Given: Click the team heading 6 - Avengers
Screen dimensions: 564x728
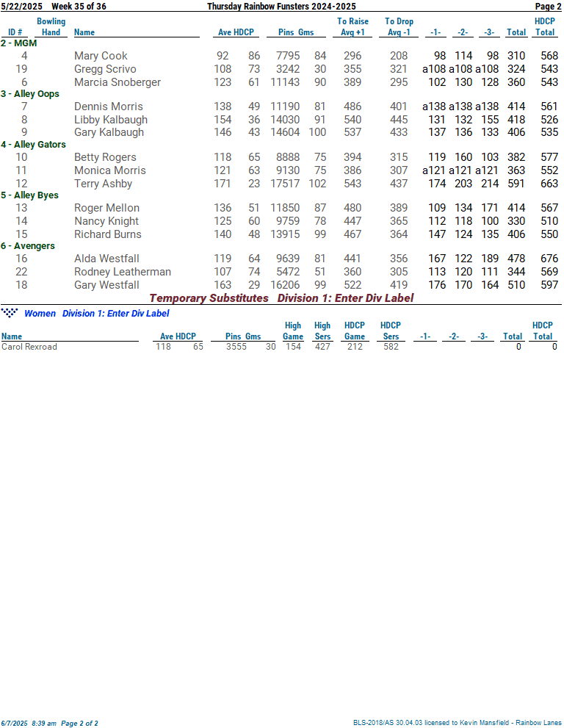Looking at the screenshot, I should [28, 246].
